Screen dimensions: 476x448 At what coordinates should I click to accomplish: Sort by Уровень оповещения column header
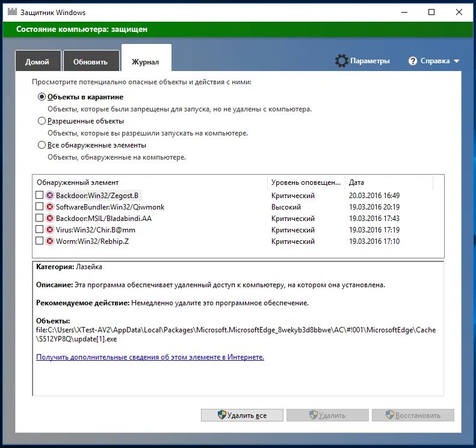[306, 182]
